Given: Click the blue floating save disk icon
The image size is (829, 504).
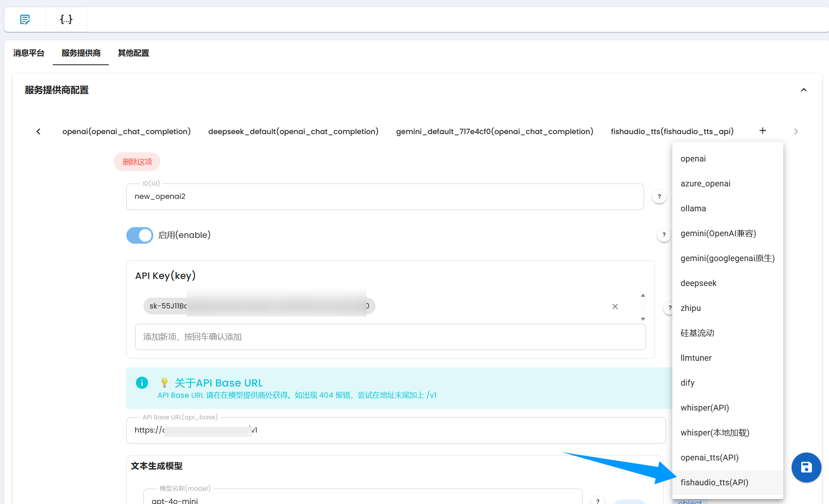Looking at the screenshot, I should (806, 467).
